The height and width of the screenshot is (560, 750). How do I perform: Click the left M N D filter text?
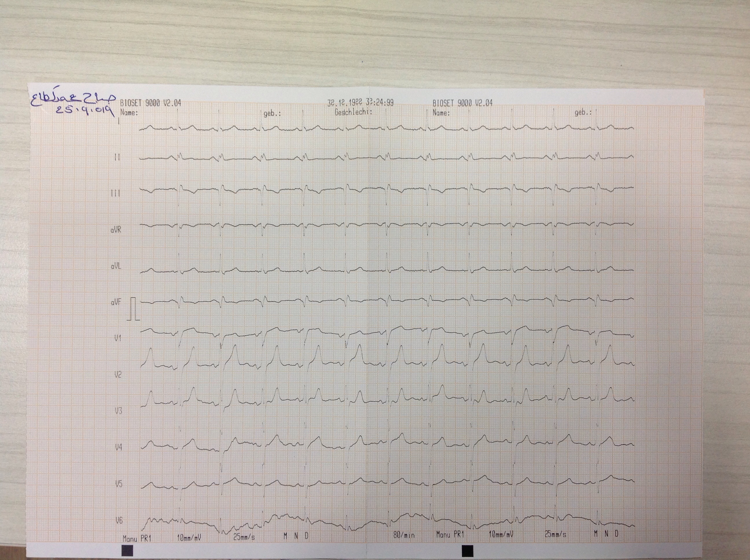[296, 536]
